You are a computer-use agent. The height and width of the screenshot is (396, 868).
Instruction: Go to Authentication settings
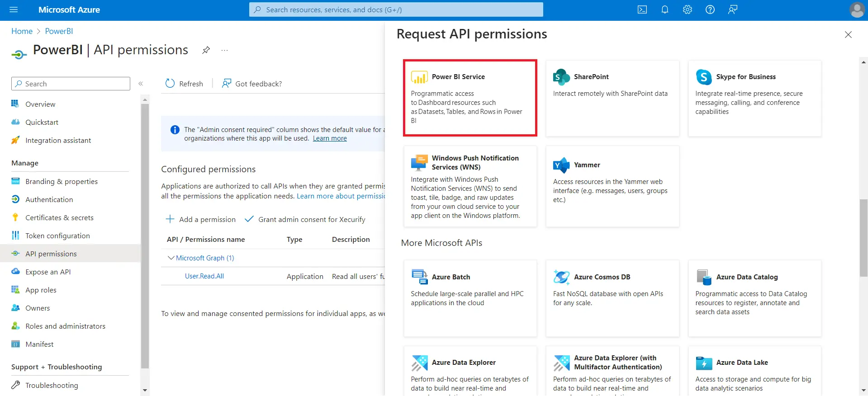[x=49, y=199]
